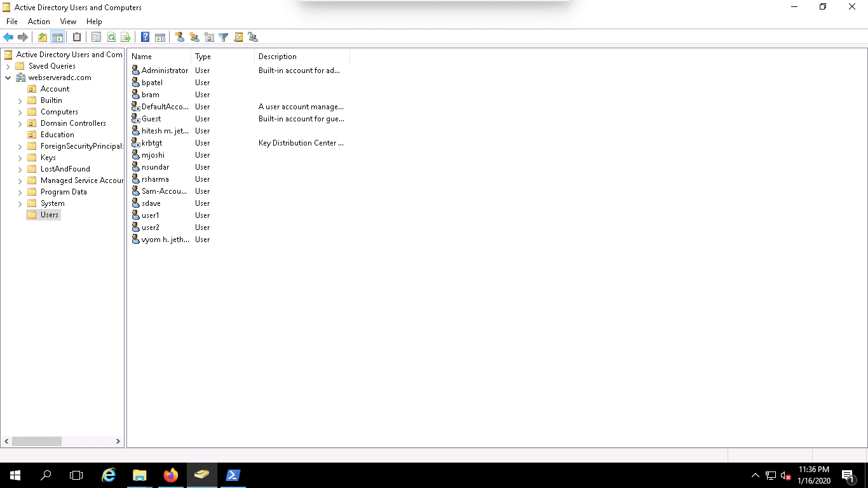Open Help via blue question mark icon

point(146,37)
